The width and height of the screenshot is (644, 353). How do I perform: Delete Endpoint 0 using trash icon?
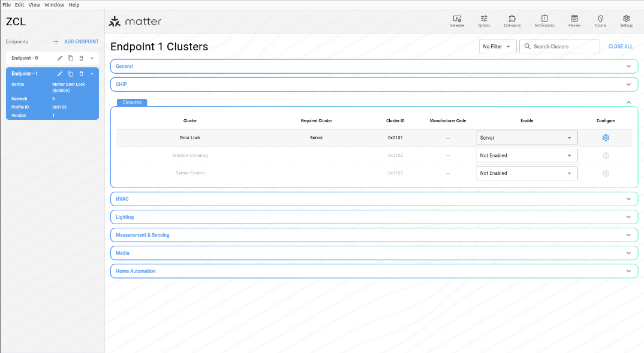82,58
